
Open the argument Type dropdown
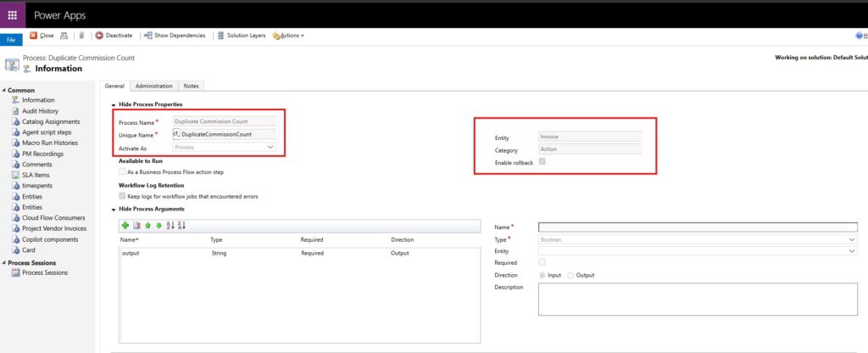pos(698,240)
